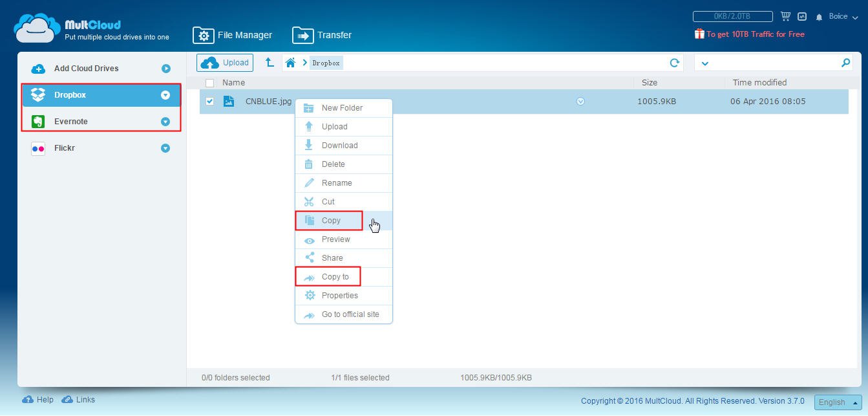Click 1005.9KB size cell

pos(657,102)
